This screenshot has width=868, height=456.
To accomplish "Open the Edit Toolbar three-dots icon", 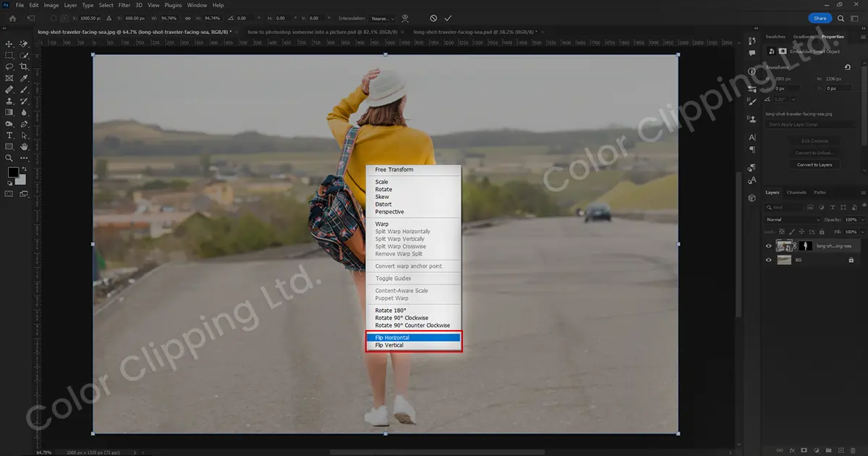I will [24, 158].
